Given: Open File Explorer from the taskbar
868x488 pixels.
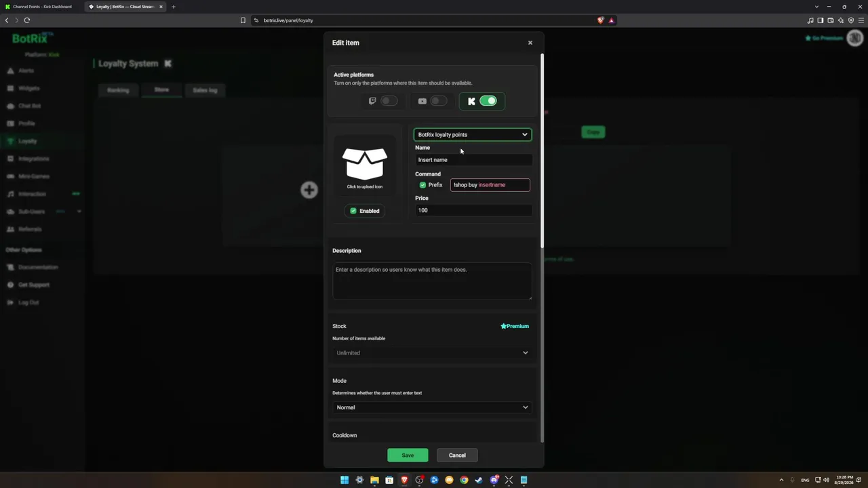Looking at the screenshot, I should tap(374, 480).
